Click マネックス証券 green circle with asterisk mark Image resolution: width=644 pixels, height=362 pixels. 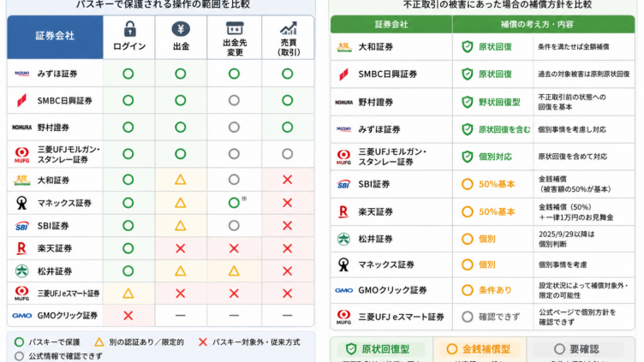234,203
